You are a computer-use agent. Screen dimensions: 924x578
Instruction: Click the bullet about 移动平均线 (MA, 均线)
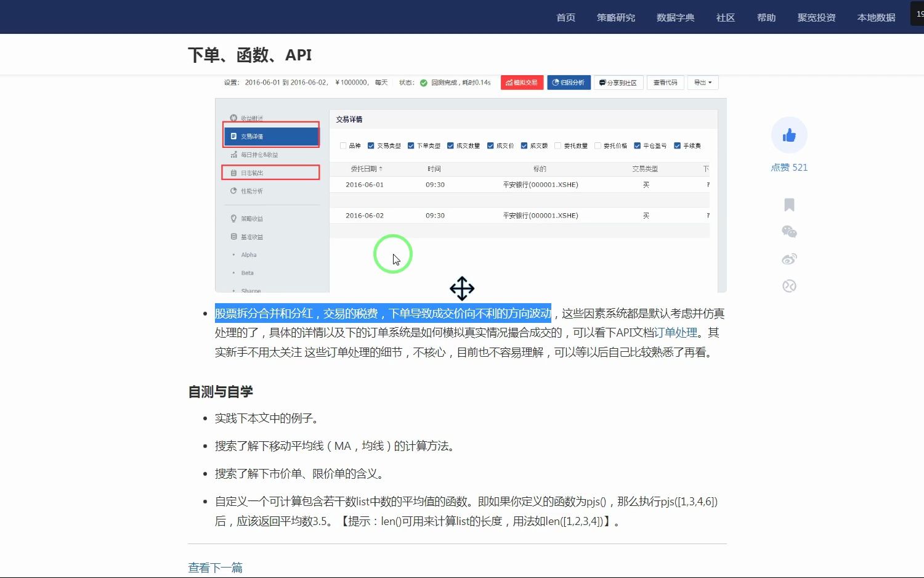tap(336, 446)
